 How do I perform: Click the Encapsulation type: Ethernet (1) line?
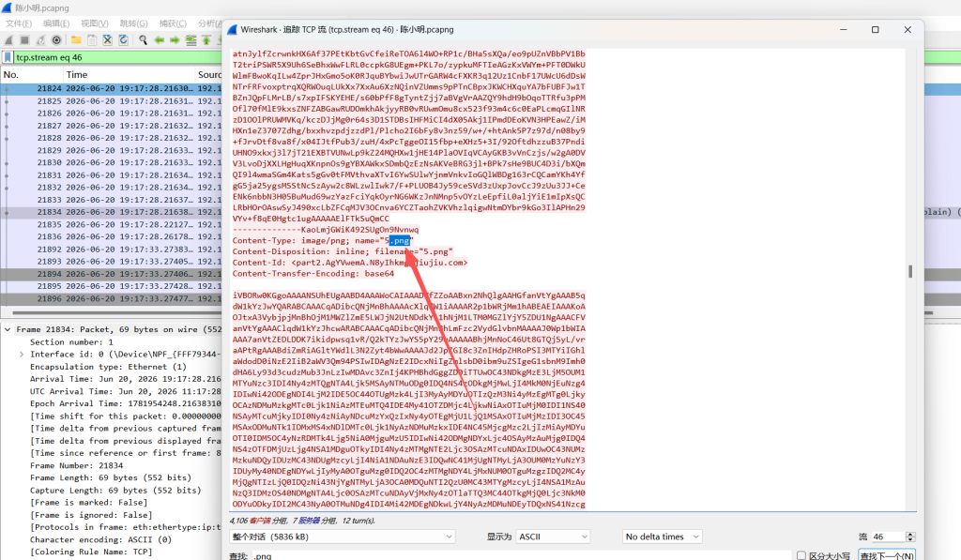(108, 367)
